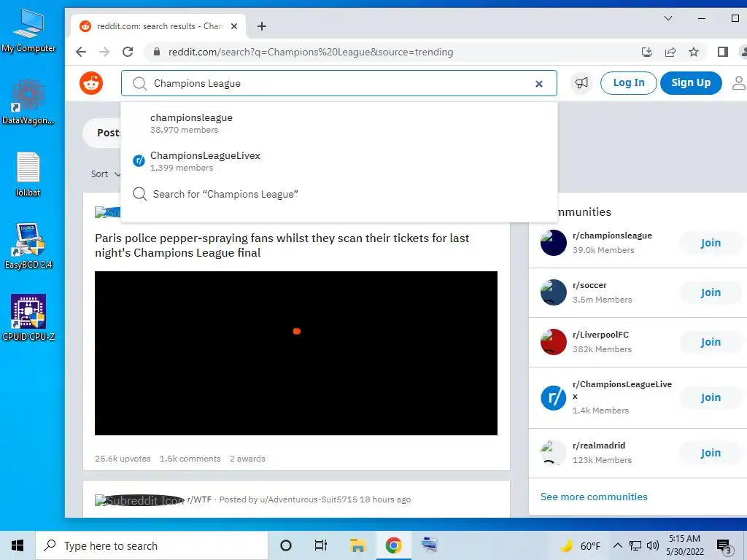Click the padlock site info icon

pos(157,52)
